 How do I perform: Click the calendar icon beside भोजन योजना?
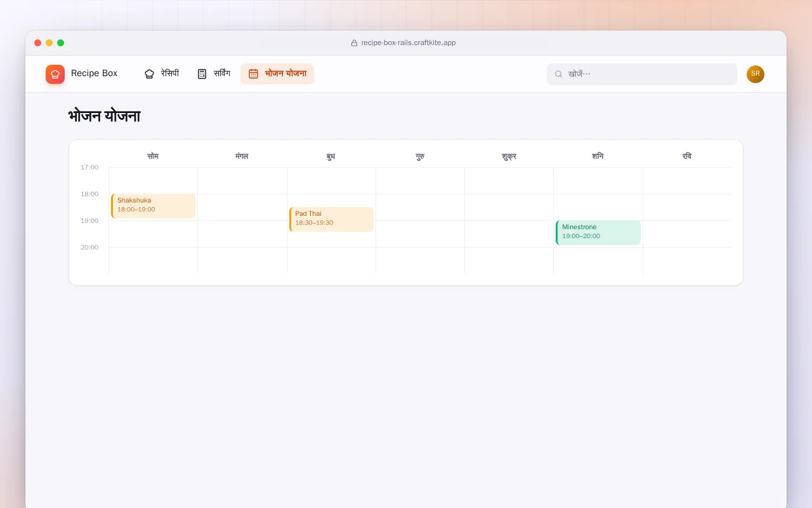[253, 74]
